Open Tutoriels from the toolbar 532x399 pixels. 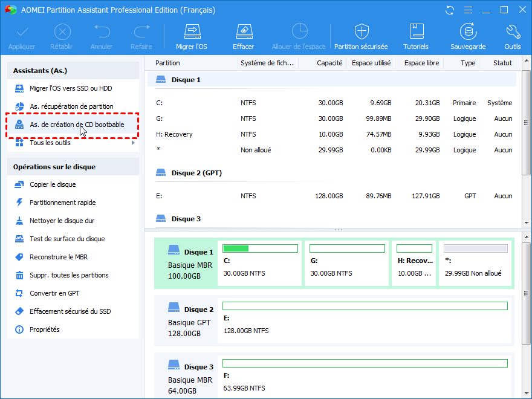[x=416, y=32]
